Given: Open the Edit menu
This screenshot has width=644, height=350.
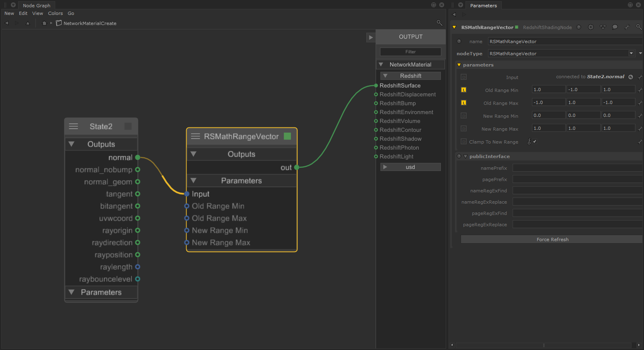Looking at the screenshot, I should tap(23, 13).
